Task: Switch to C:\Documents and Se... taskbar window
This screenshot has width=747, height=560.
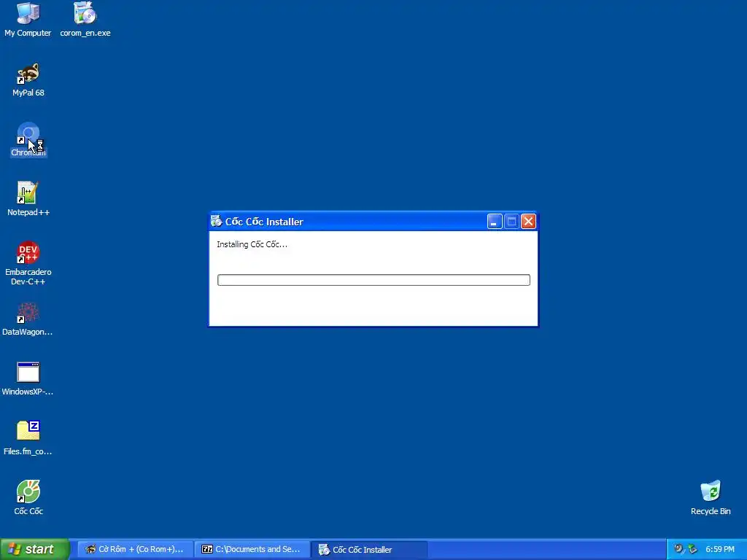Action: [252, 550]
